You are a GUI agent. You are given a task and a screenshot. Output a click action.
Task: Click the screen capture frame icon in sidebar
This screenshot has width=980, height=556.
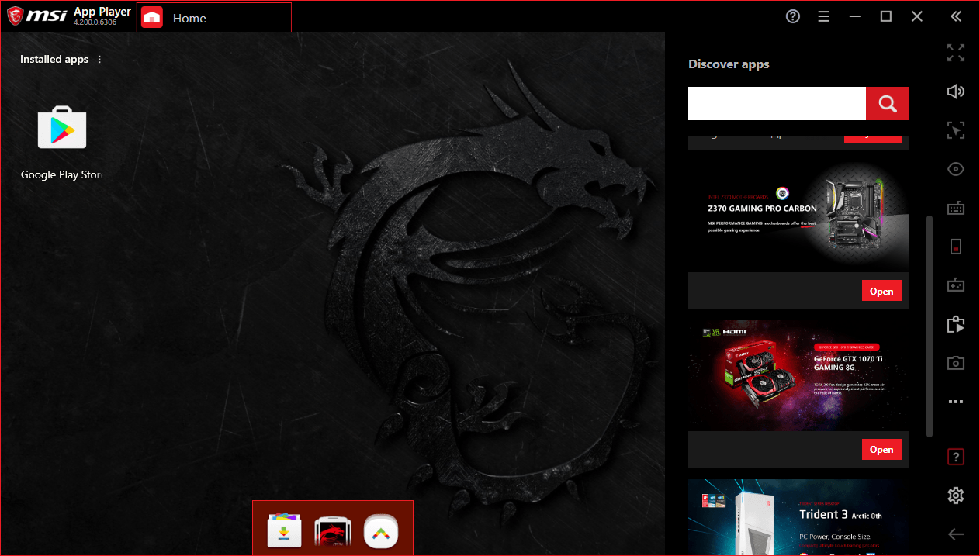(x=956, y=130)
